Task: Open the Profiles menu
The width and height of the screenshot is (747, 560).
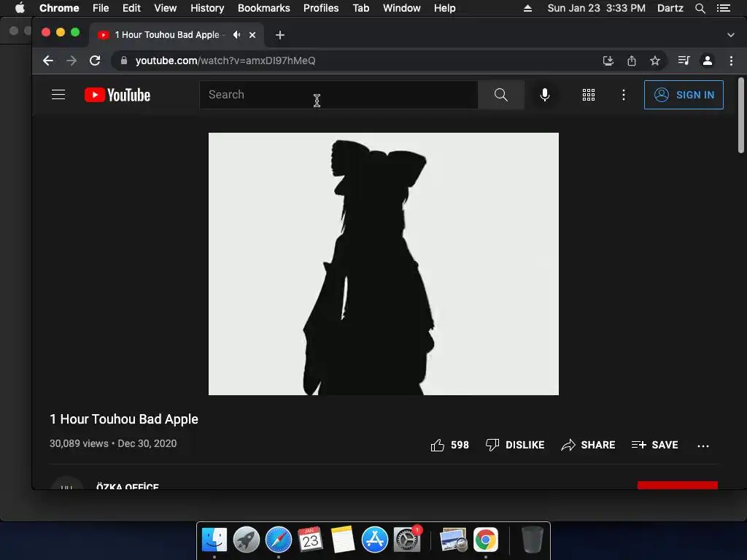Action: point(321,8)
